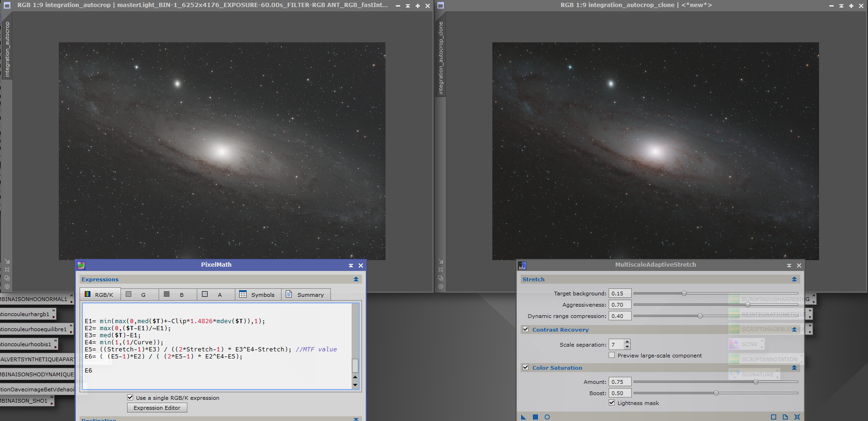Image resolution: width=868 pixels, height=421 pixels.
Task: Toggle 'Use a single RGB/K expression' checkbox
Action: click(x=130, y=397)
